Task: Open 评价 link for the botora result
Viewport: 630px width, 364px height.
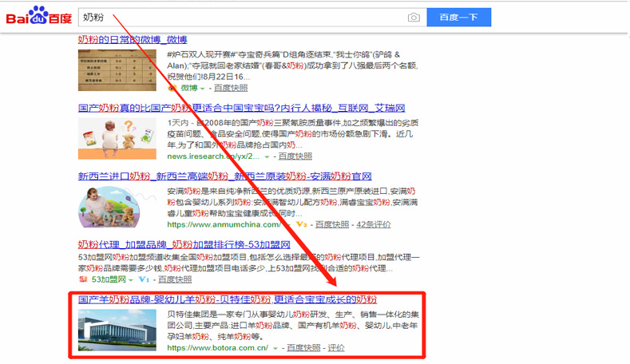Action: click(336, 348)
